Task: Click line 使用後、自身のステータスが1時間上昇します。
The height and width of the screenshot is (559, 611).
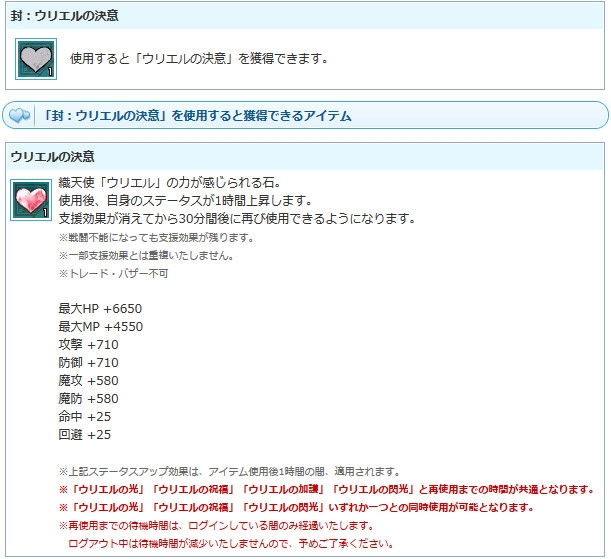Action: tap(185, 200)
